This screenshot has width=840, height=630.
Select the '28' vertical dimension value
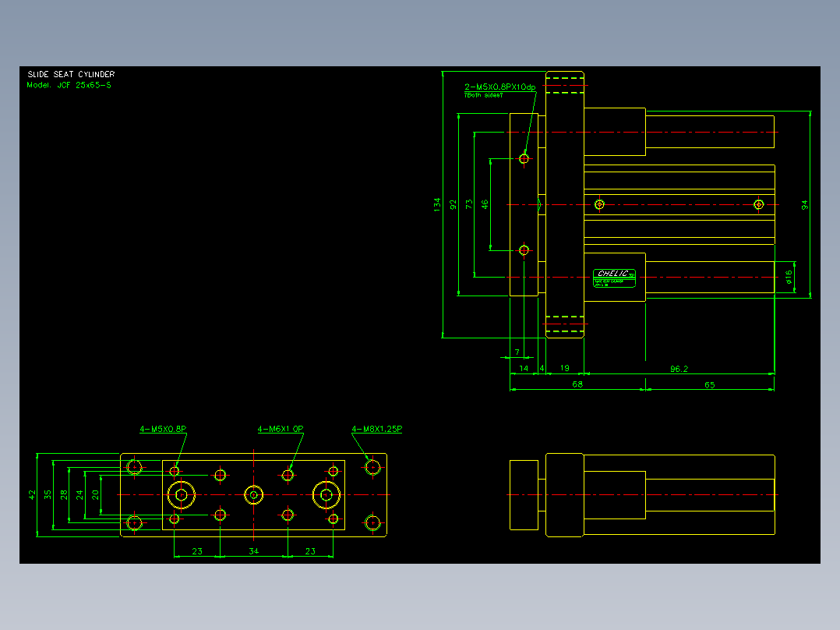64,495
